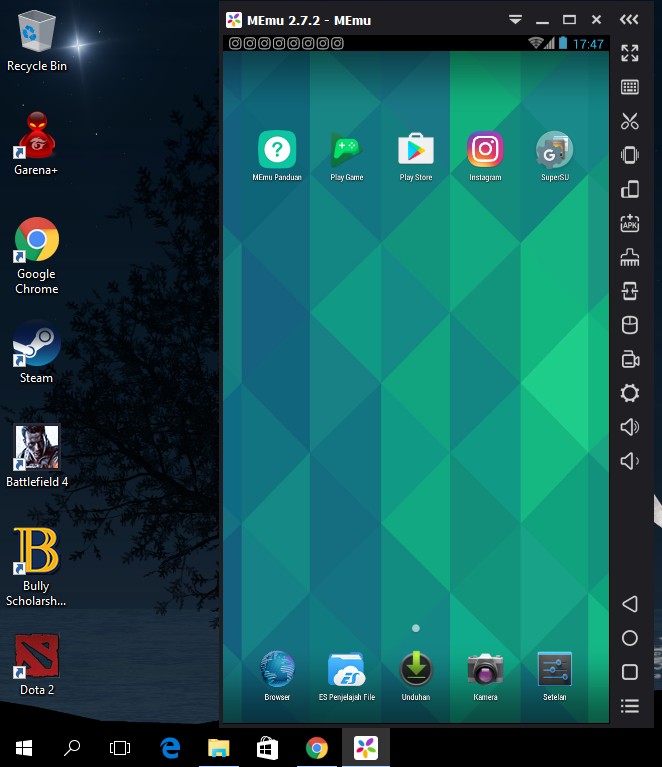Open SuperSU app
This screenshot has height=767, width=662.
click(x=554, y=156)
